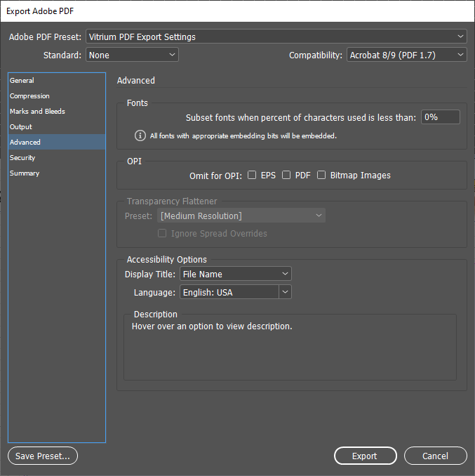Open the Compatibility dropdown showing Acrobat 8/9
This screenshot has height=476, width=475.
(x=407, y=55)
